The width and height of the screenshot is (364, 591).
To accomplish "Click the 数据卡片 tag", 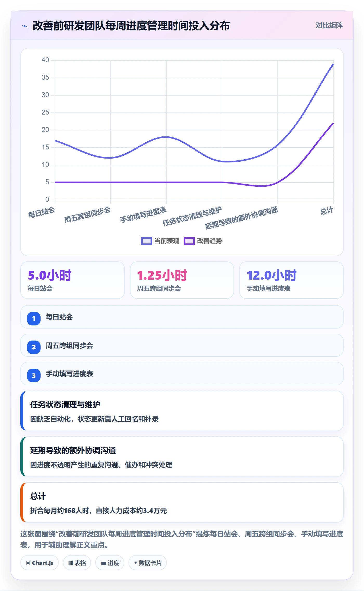I will tap(148, 563).
